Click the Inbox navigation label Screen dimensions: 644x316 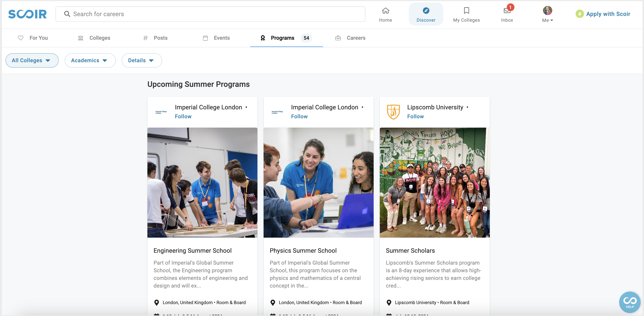[507, 20]
